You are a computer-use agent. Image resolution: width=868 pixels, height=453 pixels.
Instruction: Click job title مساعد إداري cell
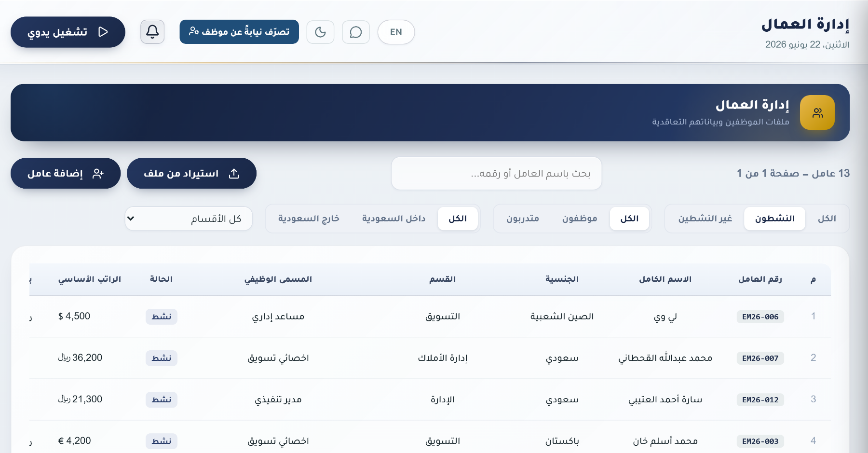[x=278, y=317]
